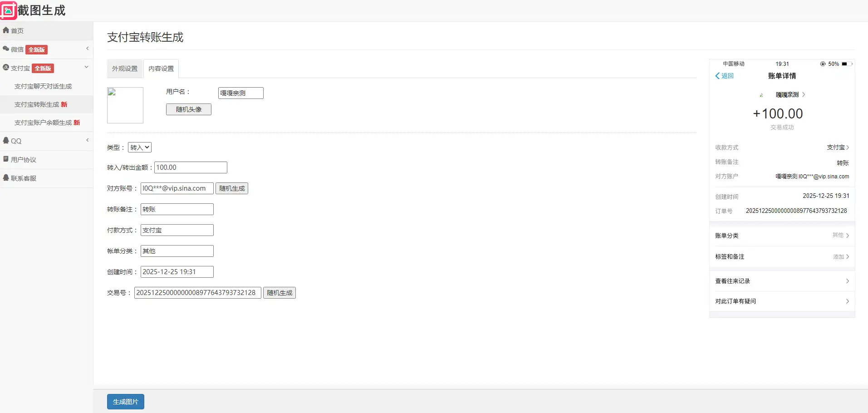Open 支付宝聊天对话生成 in the sidebar

[x=43, y=86]
